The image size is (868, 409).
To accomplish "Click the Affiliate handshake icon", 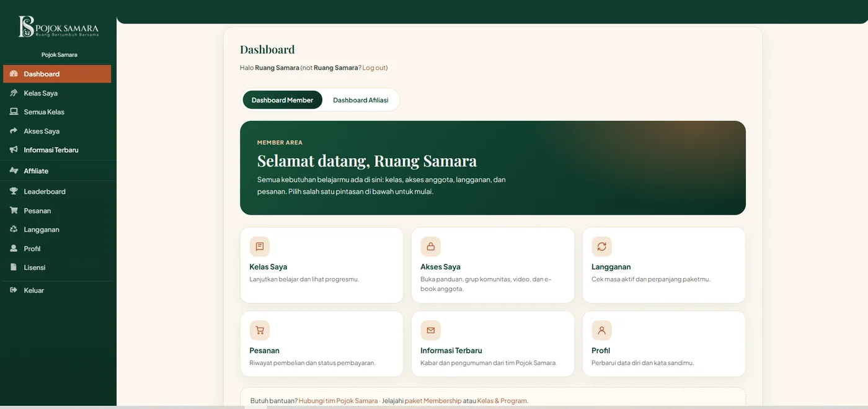I will (14, 171).
